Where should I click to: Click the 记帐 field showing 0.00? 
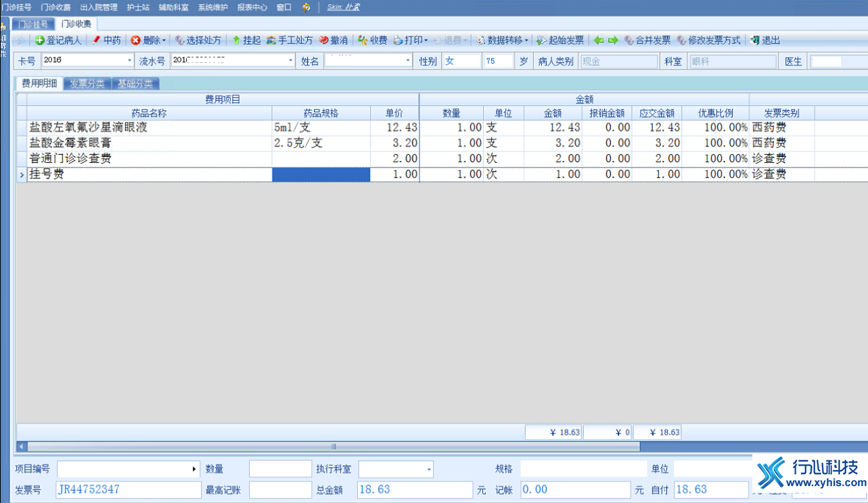click(576, 489)
